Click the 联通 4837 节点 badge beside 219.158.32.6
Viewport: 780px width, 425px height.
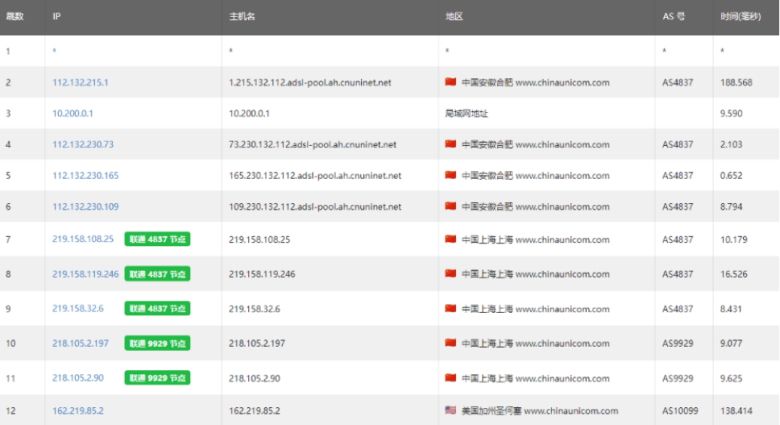(x=157, y=309)
